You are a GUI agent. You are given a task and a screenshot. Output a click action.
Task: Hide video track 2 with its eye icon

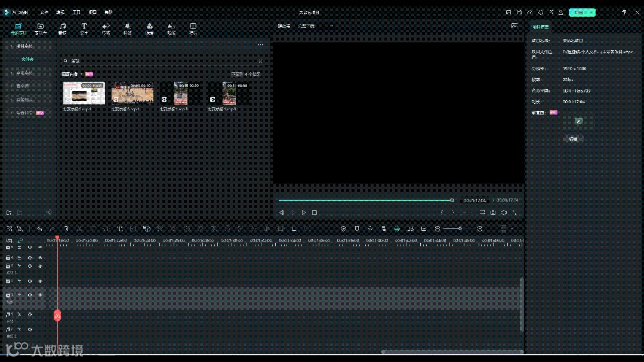[40, 281]
